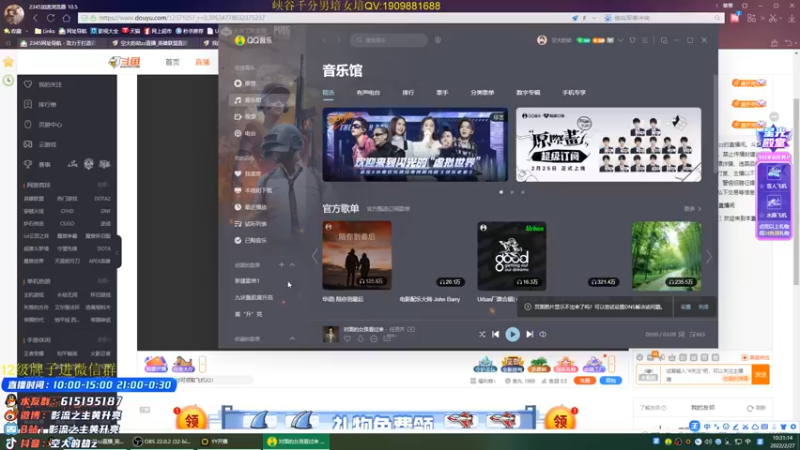
Task: Open the bamboo forest playlist cover
Action: [x=666, y=256]
